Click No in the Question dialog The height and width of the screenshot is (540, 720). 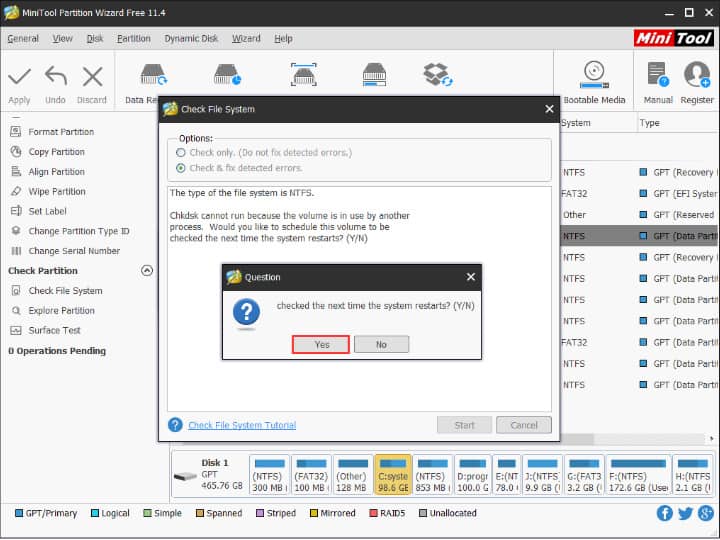[381, 344]
